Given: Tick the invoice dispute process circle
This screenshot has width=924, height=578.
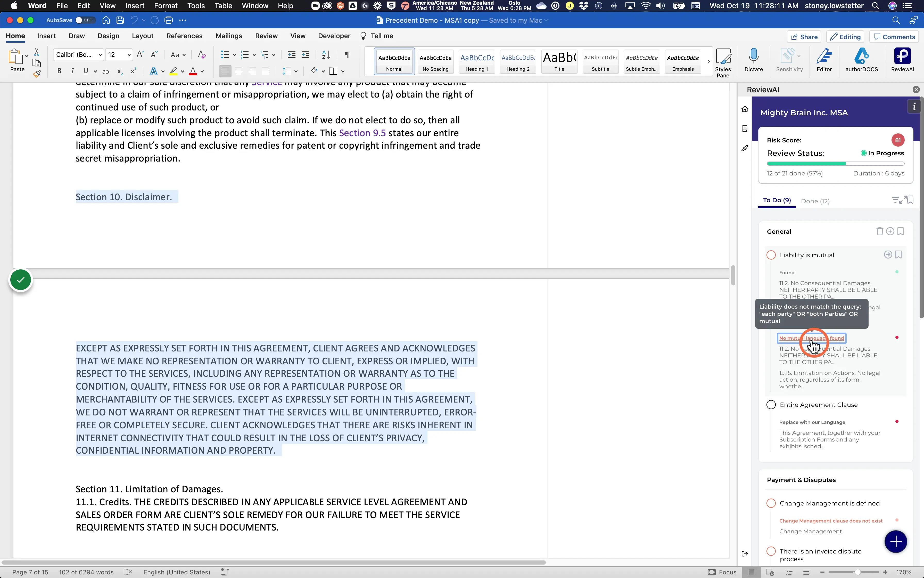Looking at the screenshot, I should click(x=771, y=551).
